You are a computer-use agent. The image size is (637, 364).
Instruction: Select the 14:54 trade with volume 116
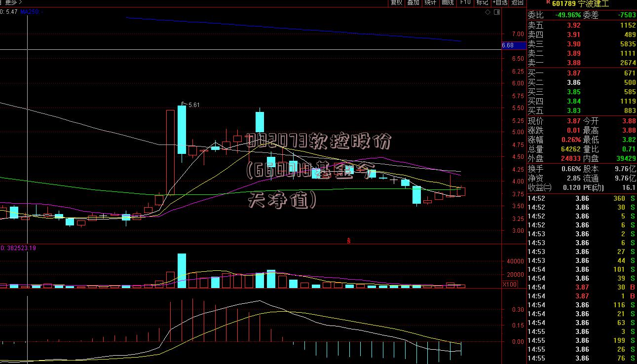(x=582, y=305)
